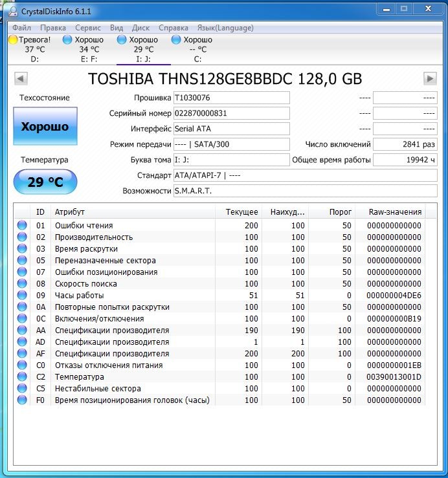Click CrystalDiskInfo title bar app icon
448x478 pixels.
tap(13, 12)
